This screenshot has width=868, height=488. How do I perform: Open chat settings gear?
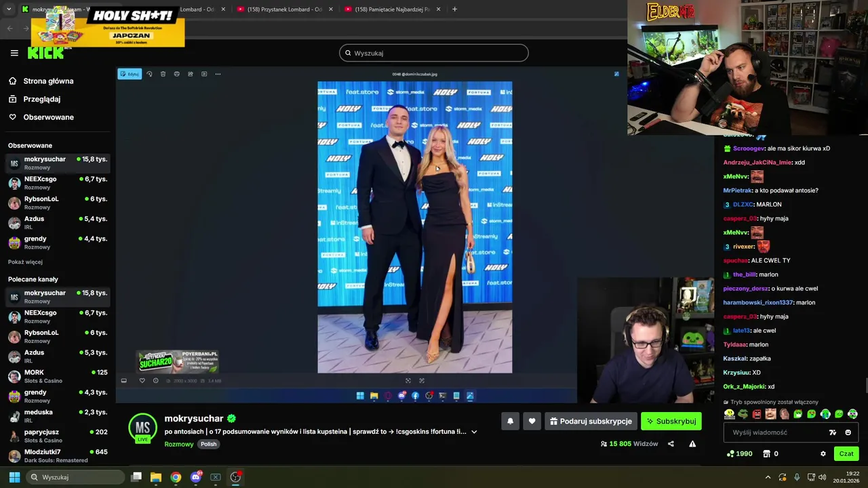point(823,453)
